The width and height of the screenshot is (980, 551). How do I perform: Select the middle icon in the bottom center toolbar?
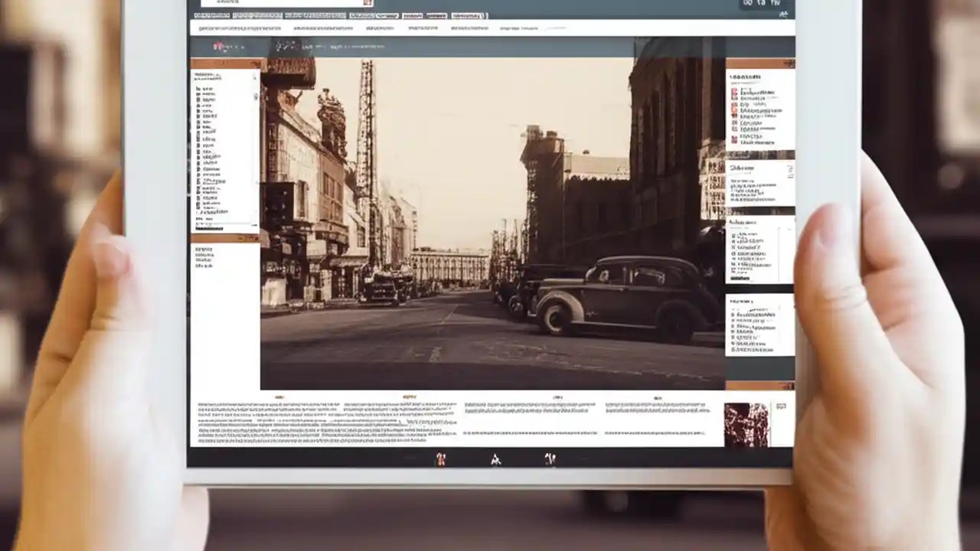coord(495,459)
